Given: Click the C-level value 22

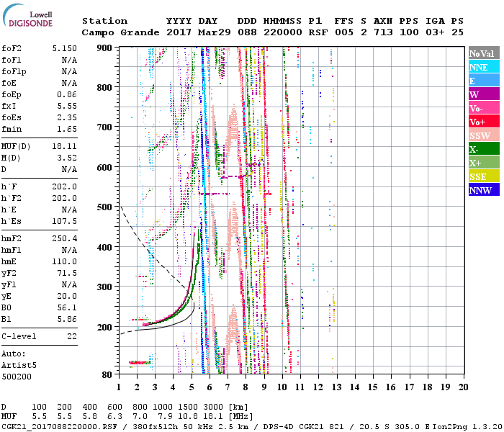Looking at the screenshot, I should (x=72, y=336).
